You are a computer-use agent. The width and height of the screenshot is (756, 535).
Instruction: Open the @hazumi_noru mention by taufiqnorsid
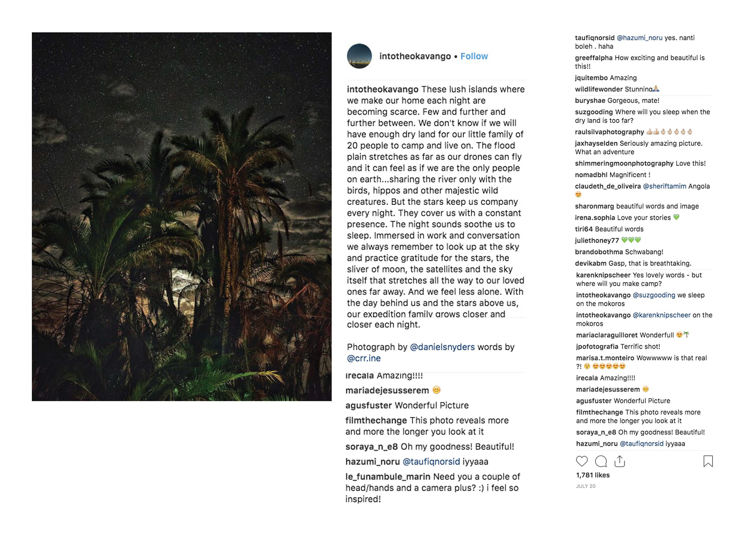[x=639, y=38]
